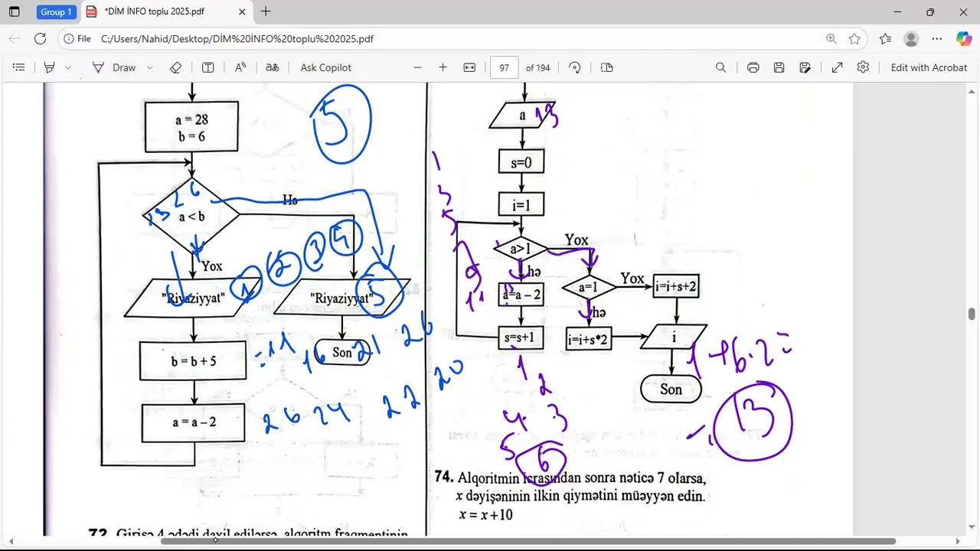The width and height of the screenshot is (980, 551).
Task: Open PDF viewer settings gear
Action: [863, 67]
